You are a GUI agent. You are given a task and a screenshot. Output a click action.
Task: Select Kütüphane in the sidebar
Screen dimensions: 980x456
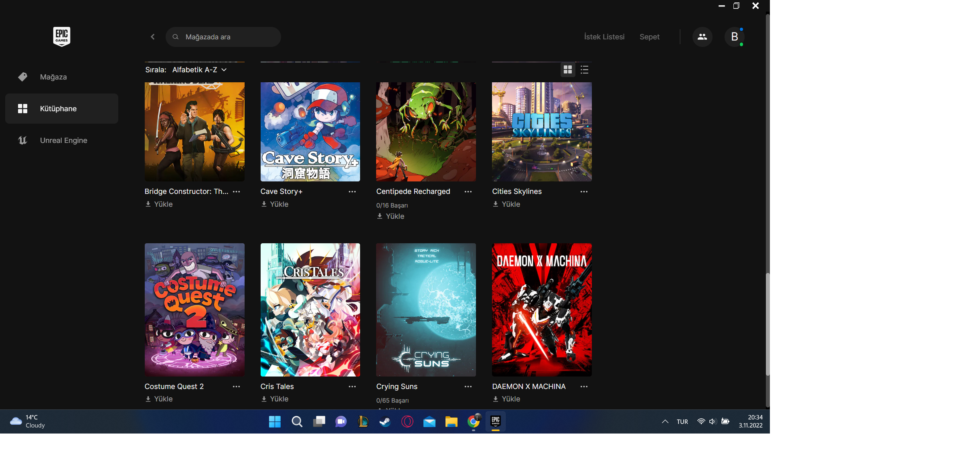click(62, 109)
